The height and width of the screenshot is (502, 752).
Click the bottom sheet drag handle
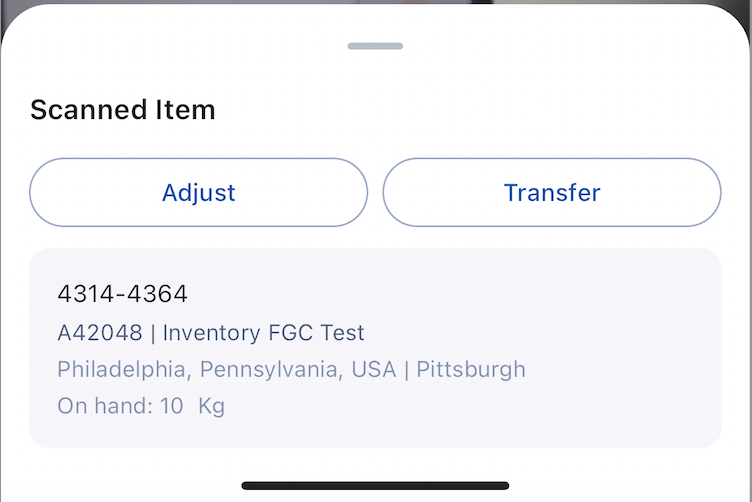[x=375, y=46]
